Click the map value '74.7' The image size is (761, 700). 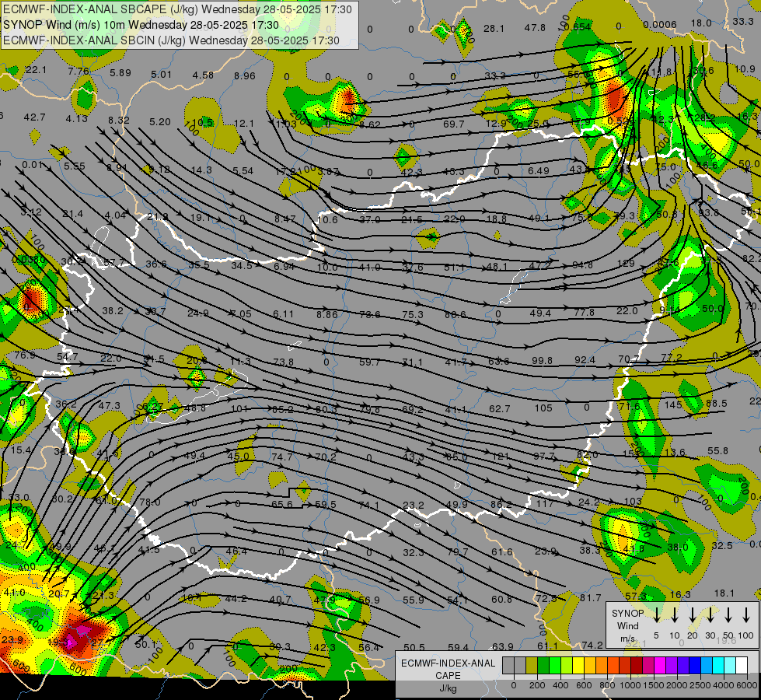point(282,457)
